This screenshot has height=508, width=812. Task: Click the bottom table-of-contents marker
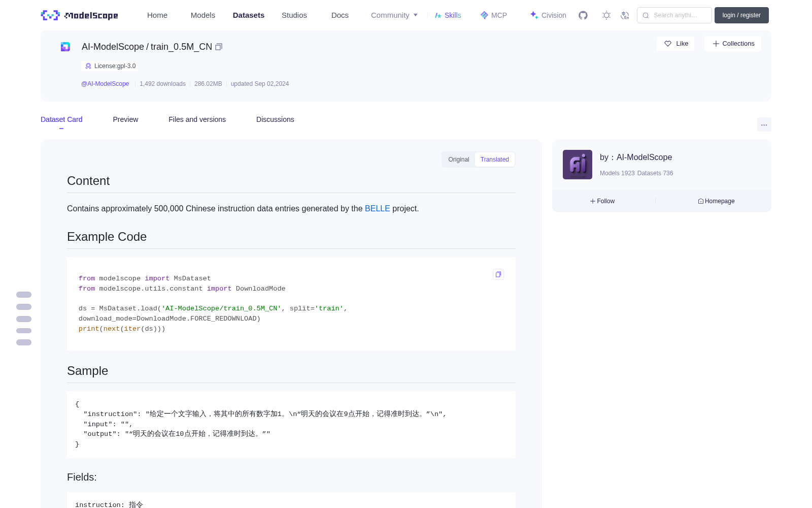[24, 342]
